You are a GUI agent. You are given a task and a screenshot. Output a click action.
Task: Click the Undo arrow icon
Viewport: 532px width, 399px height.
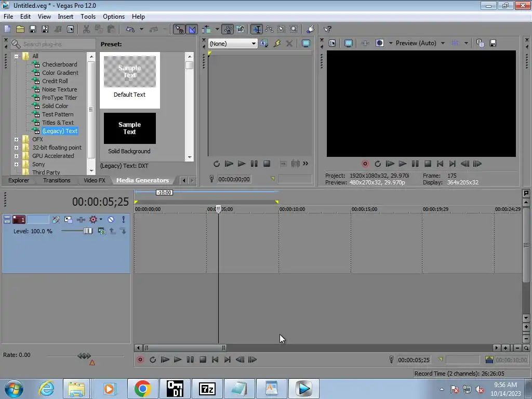point(130,29)
